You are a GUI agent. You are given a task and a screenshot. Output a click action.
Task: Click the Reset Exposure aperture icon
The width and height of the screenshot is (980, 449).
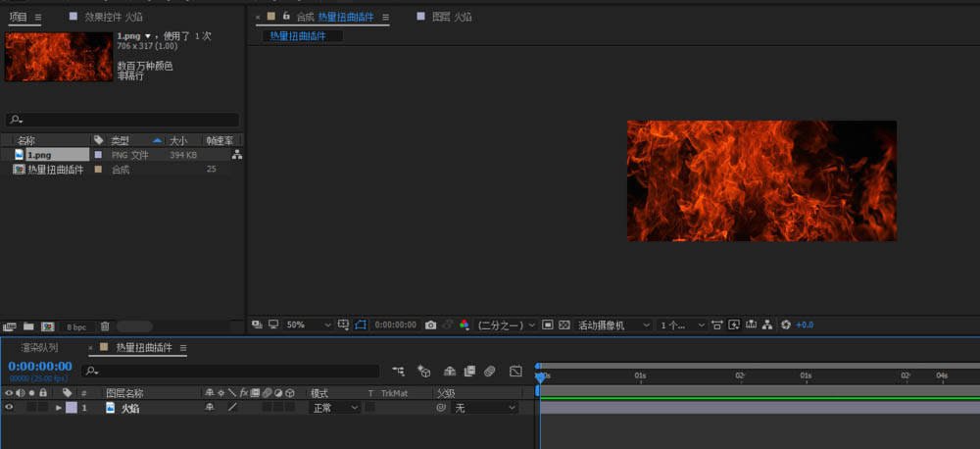tap(786, 325)
